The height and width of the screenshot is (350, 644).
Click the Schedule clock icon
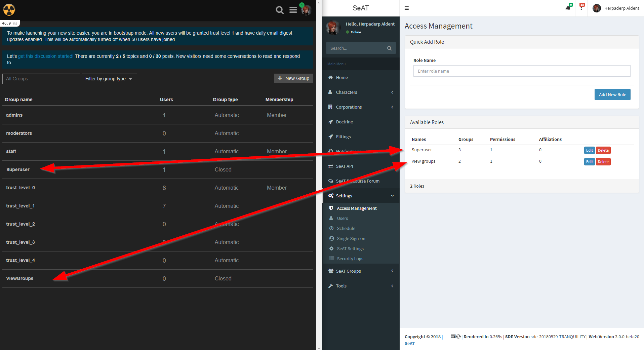click(x=331, y=228)
